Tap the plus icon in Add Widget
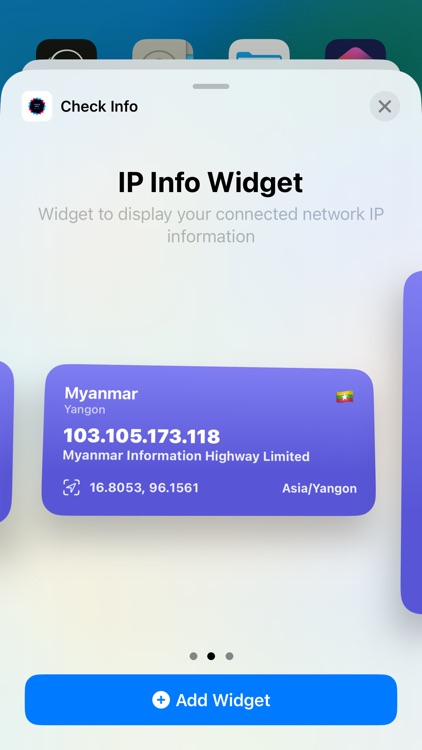This screenshot has height=750, width=422. 161,700
